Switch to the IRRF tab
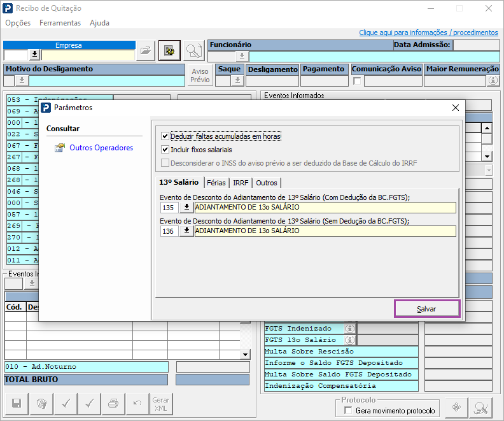The height and width of the screenshot is (421, 504). (x=241, y=183)
